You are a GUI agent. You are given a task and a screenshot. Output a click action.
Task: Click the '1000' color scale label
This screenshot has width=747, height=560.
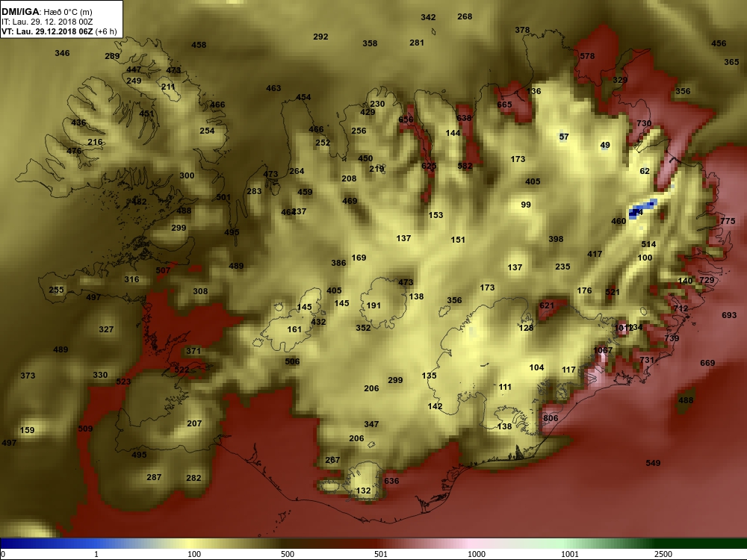coord(477,554)
